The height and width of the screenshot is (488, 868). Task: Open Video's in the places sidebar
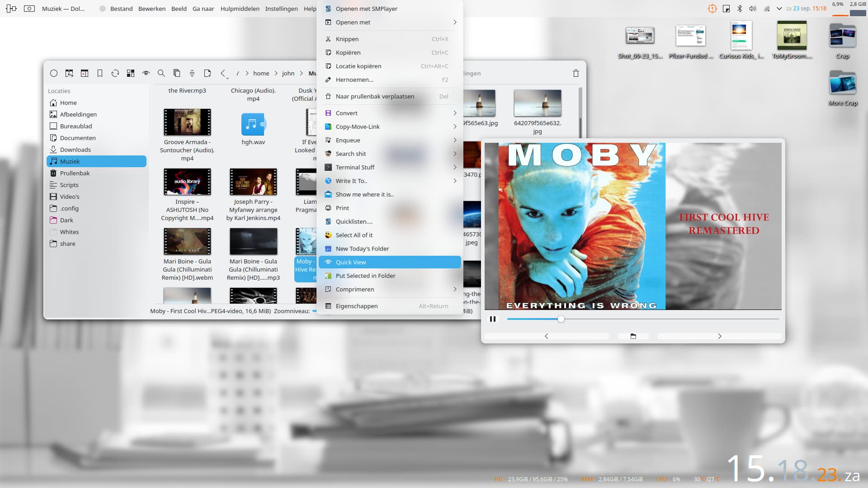[96, 197]
